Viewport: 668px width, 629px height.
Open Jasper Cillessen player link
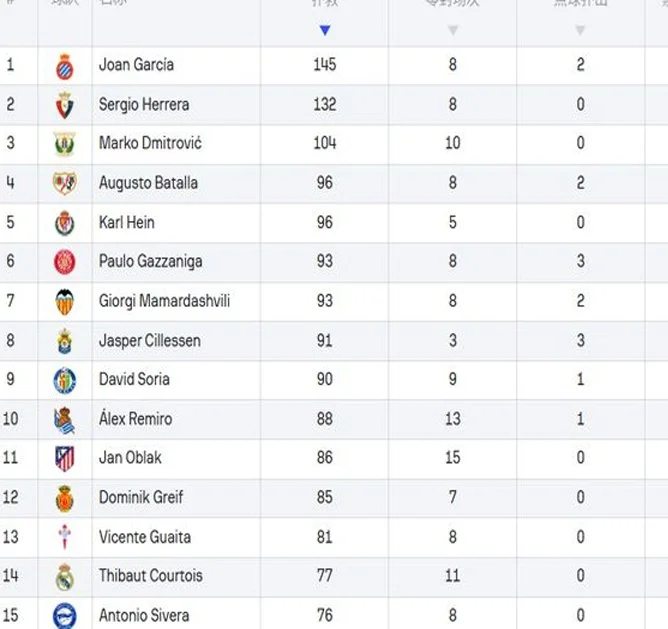click(x=150, y=341)
